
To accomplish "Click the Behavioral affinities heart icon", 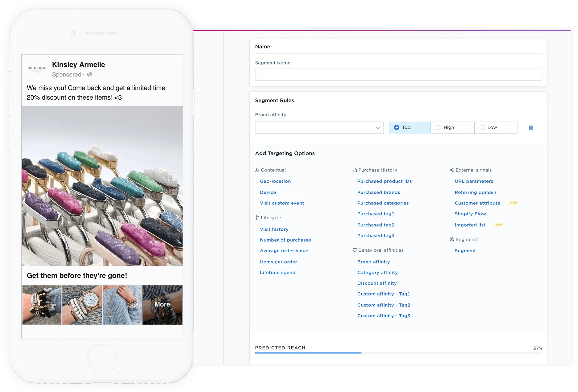I will (355, 250).
